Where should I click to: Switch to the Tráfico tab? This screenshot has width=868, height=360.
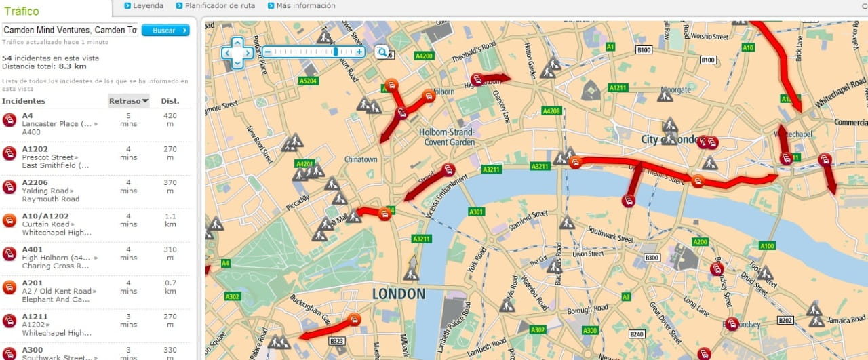(x=22, y=11)
